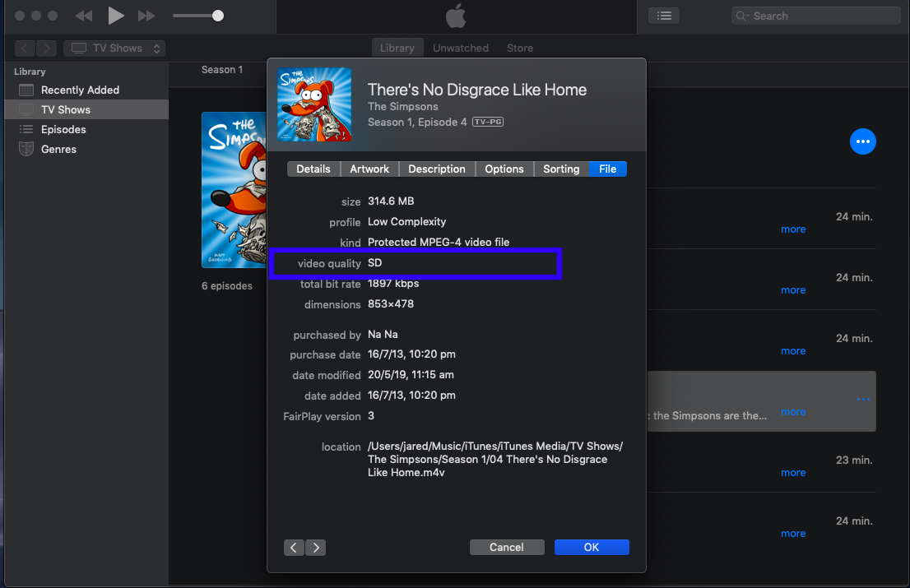The image size is (910, 588).
Task: Click the date modified '20/5/19, 11:15 am'
Action: [411, 375]
